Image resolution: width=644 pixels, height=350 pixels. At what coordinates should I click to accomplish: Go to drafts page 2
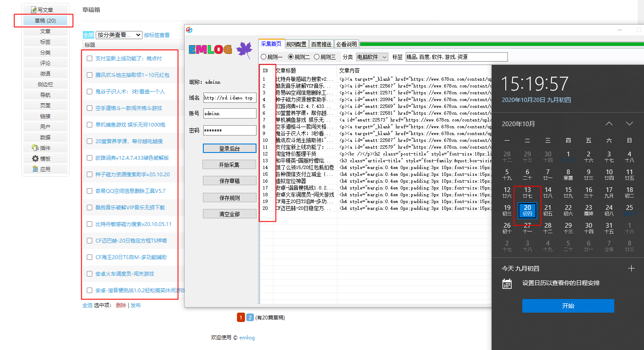coord(250,317)
